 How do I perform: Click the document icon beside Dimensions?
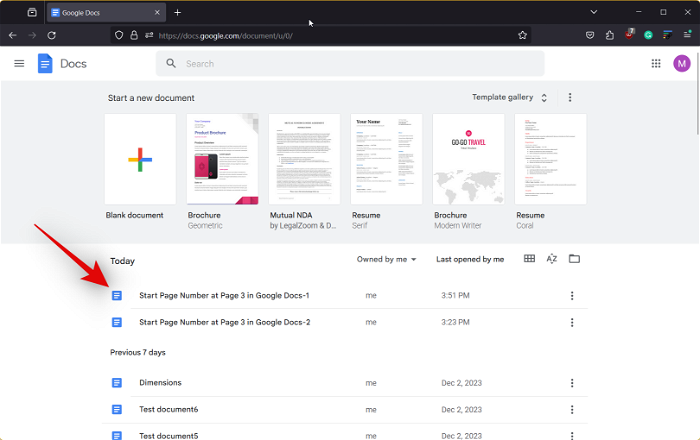pos(117,383)
